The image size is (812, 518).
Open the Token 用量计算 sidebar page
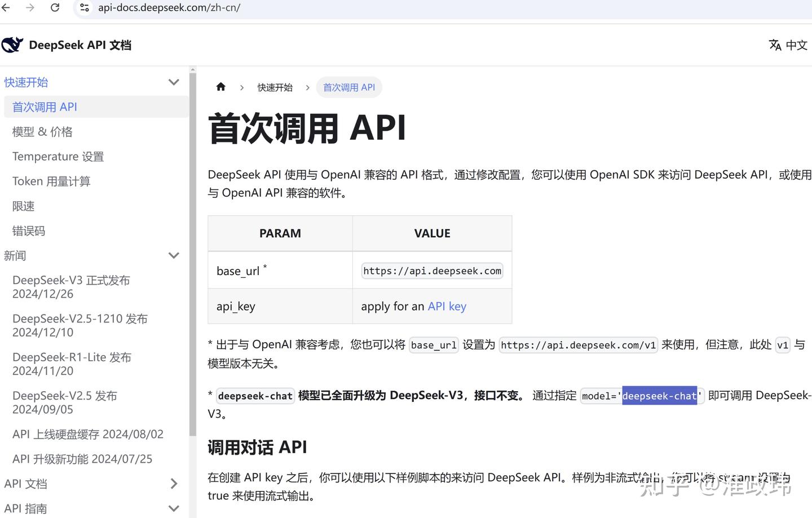point(51,181)
